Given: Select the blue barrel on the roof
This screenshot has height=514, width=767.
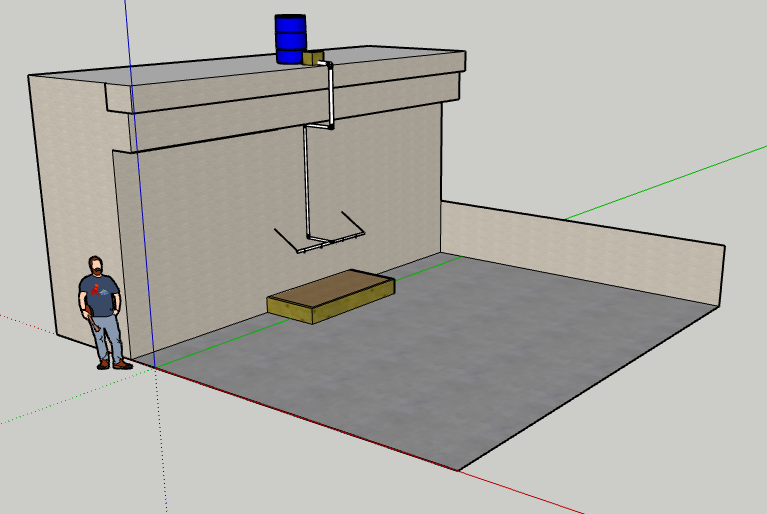Looking at the screenshot, I should click(x=290, y=38).
